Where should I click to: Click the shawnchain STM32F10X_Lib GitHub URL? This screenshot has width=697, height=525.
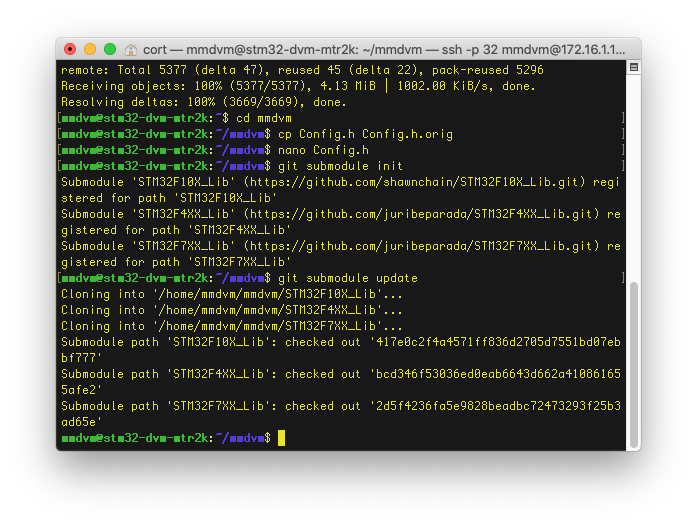coord(414,182)
